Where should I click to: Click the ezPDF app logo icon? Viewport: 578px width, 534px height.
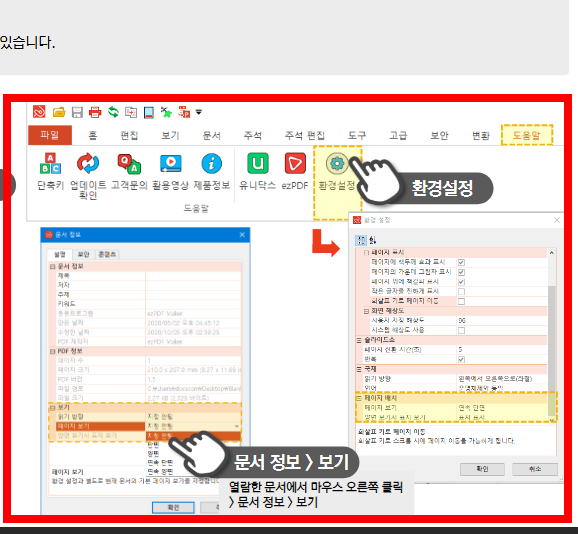pos(39,112)
